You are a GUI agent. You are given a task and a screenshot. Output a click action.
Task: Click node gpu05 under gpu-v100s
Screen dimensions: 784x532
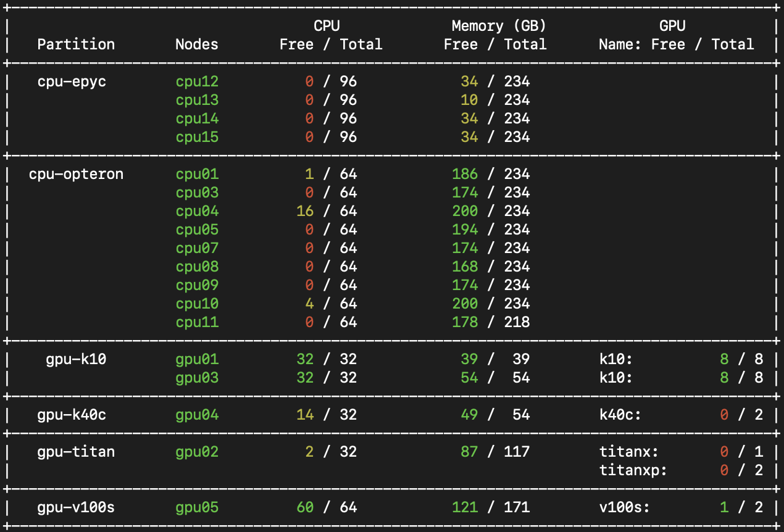click(x=196, y=507)
